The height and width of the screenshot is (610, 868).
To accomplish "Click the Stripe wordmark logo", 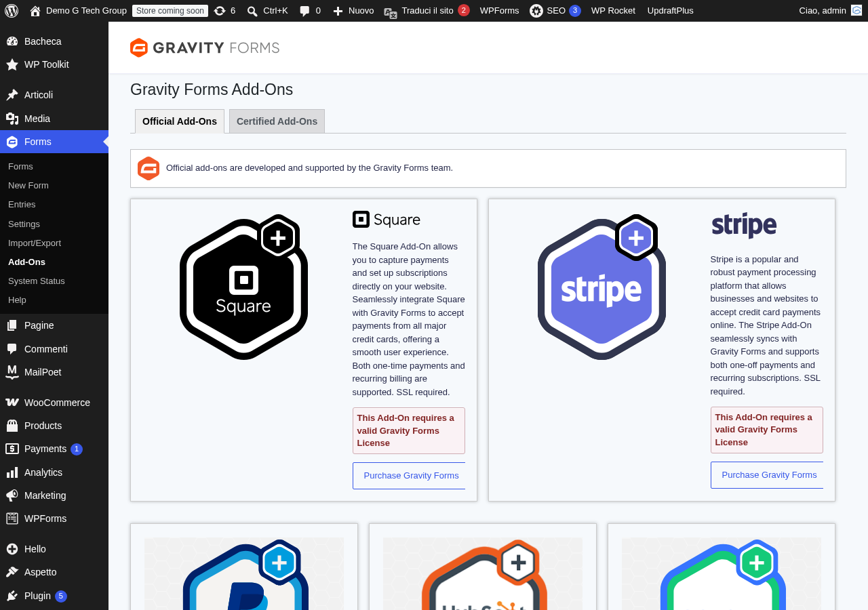I will click(x=744, y=226).
